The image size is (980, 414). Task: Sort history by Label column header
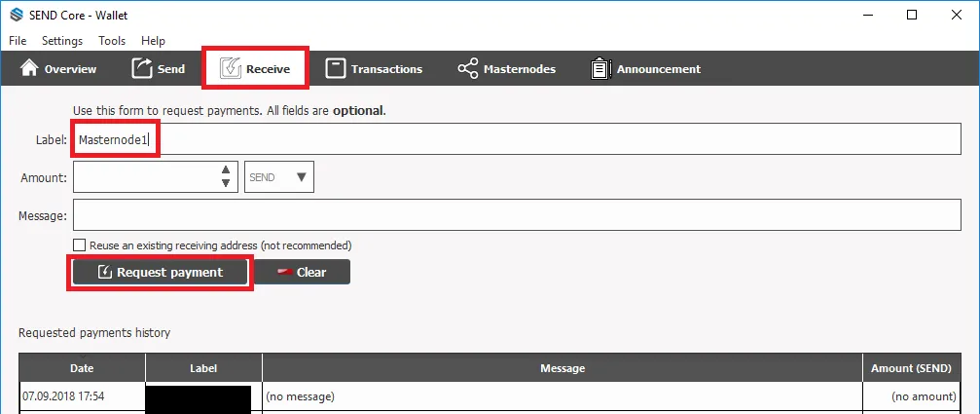(203, 368)
